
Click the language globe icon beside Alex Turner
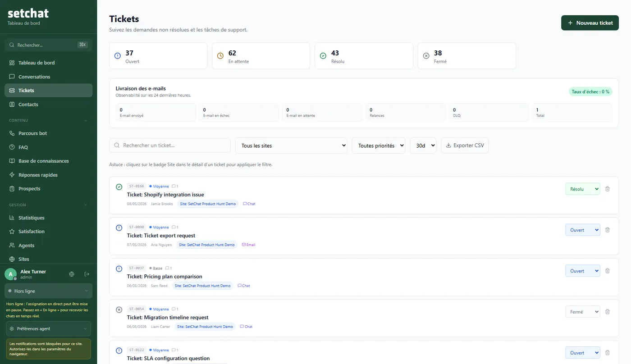point(72,274)
